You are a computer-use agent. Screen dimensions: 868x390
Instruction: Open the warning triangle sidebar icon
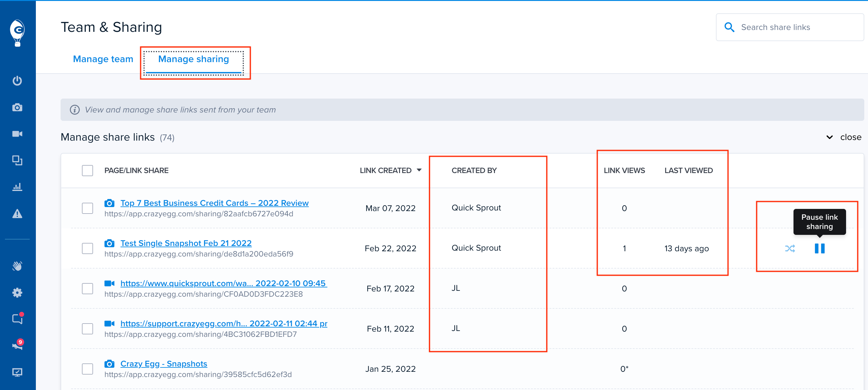17,214
